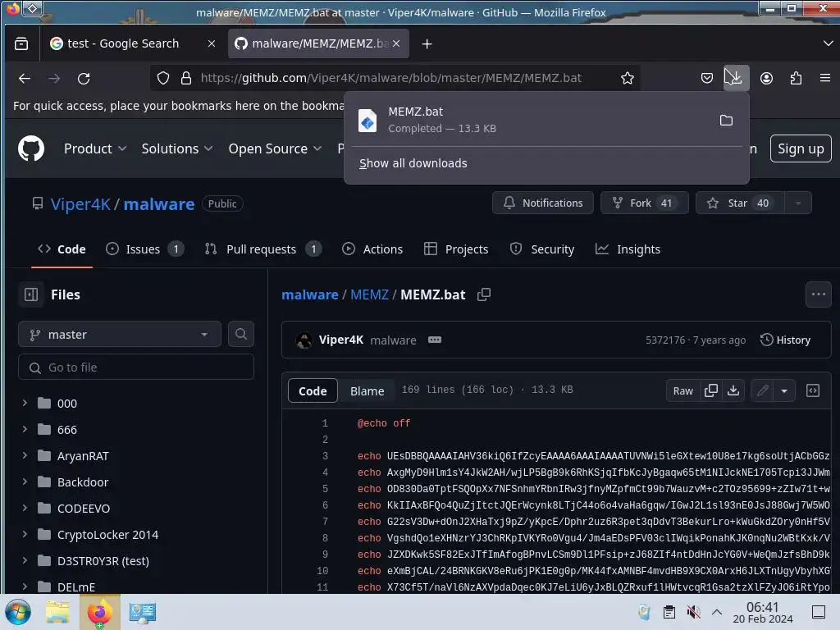Open the extensions puzzle icon
The image size is (840, 630).
[x=796, y=78]
